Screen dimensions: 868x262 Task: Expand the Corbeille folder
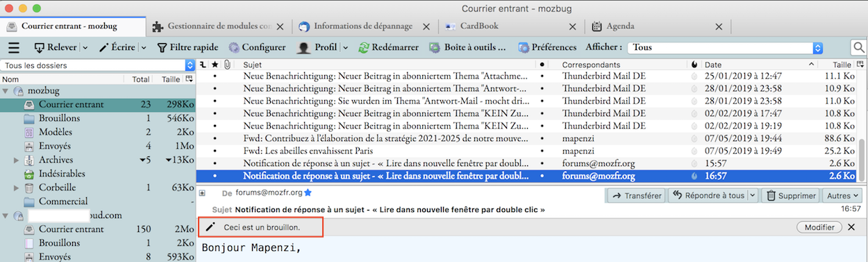[16, 188]
